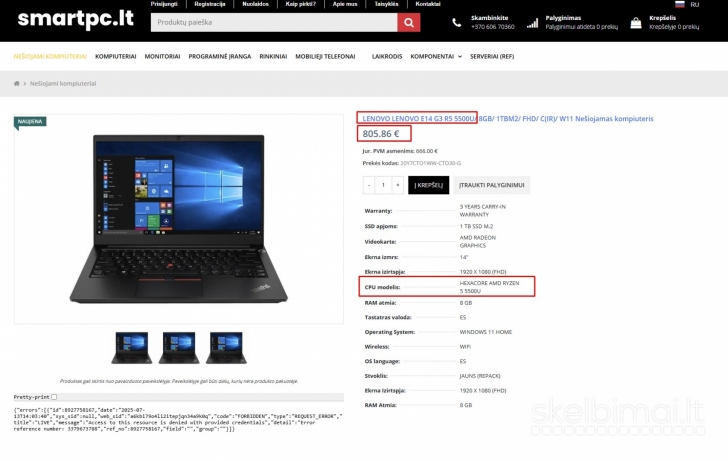Open PROGRAMINĖ ĮRANGA category
The image size is (728, 461).
[220, 57]
